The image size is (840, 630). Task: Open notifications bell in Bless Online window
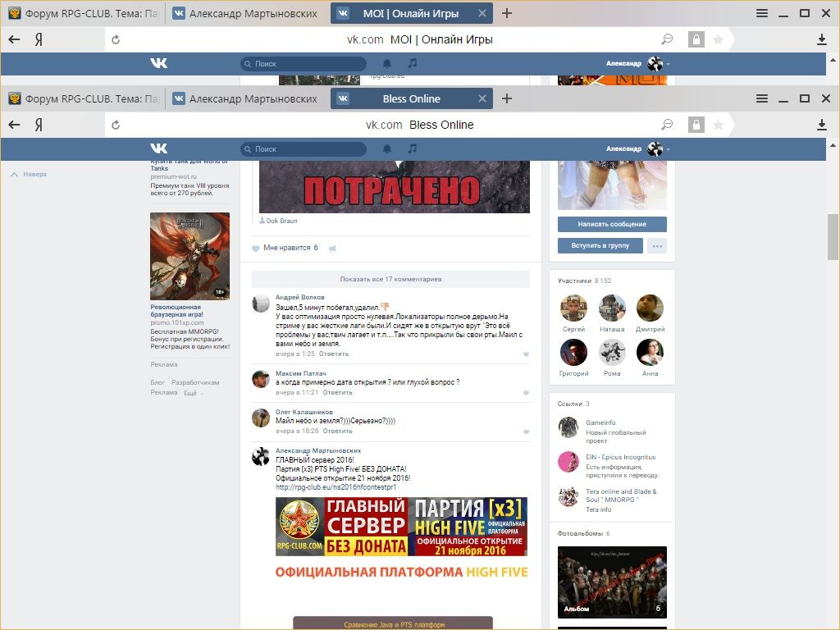coord(387,148)
